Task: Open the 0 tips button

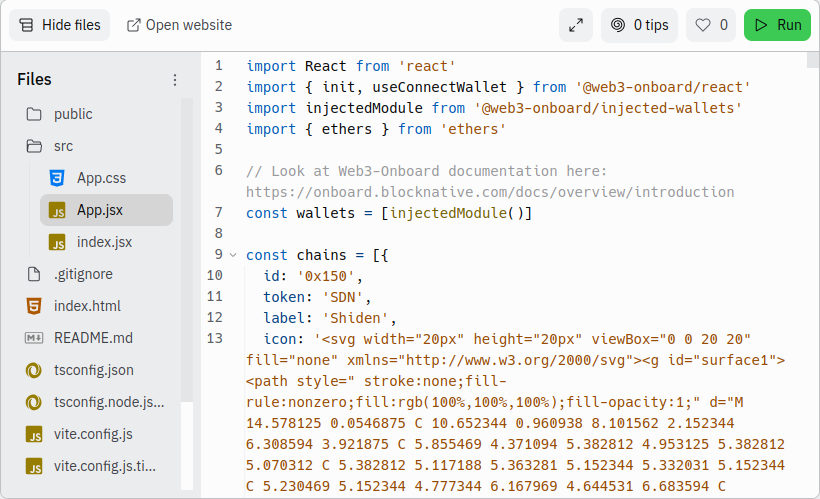Action: pos(640,25)
